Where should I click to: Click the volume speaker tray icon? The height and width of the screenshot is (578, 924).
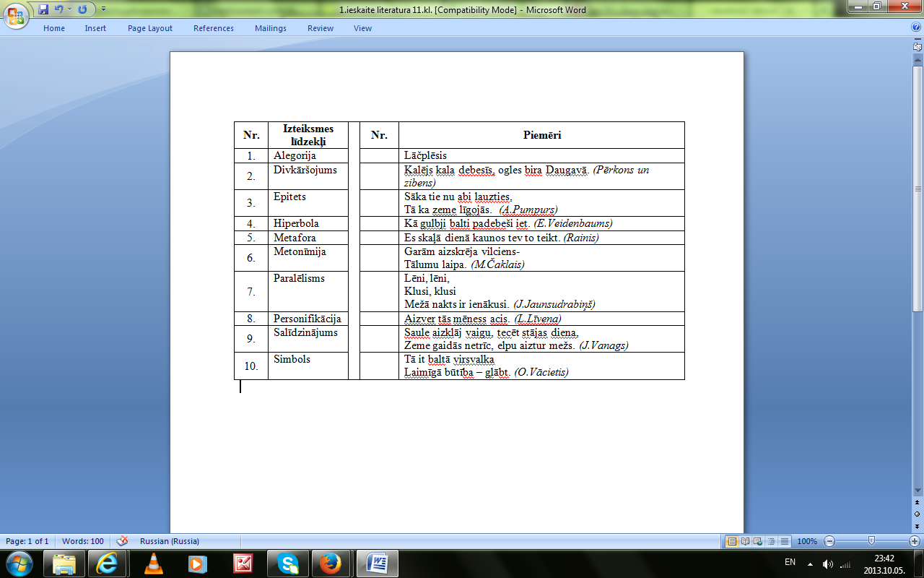click(827, 564)
